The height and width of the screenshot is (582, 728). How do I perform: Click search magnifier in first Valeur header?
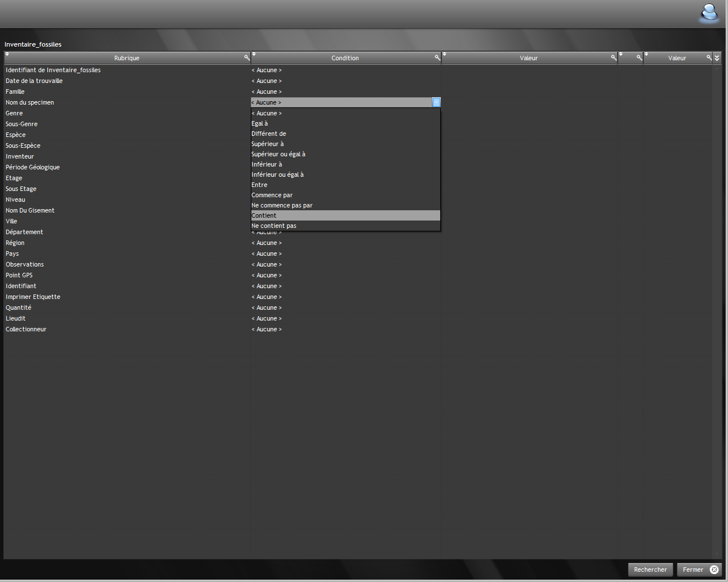click(x=614, y=57)
